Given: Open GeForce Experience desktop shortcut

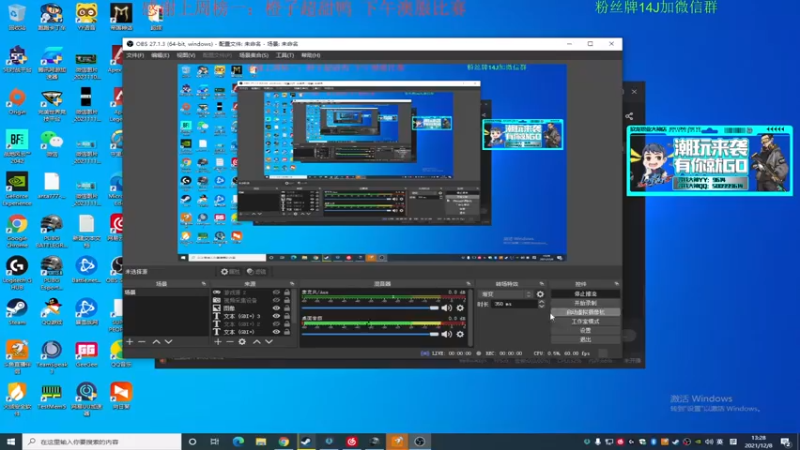Looking at the screenshot, I should click(x=17, y=188).
